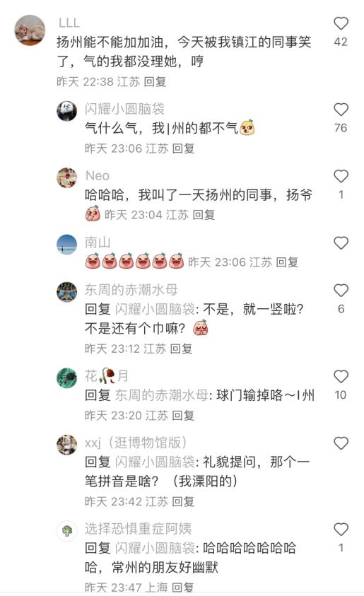Open the 东周的赤潮水母 username
The height and width of the screenshot is (596, 364).
coord(131,290)
